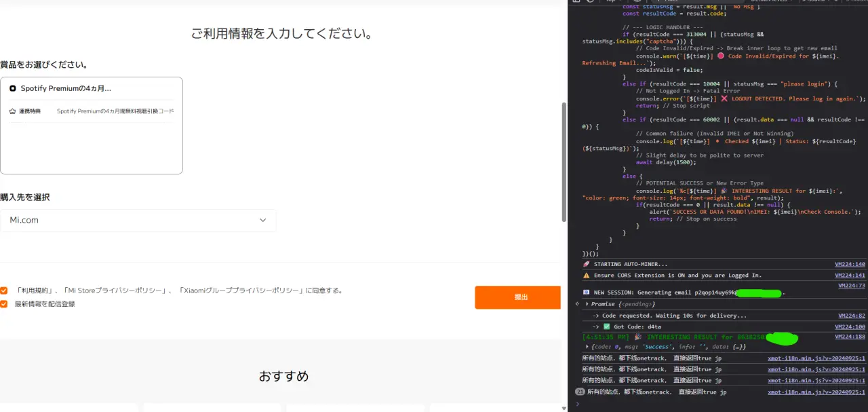Click the "return; // Stop script" code line
Screen dimensions: 868x412
point(674,105)
